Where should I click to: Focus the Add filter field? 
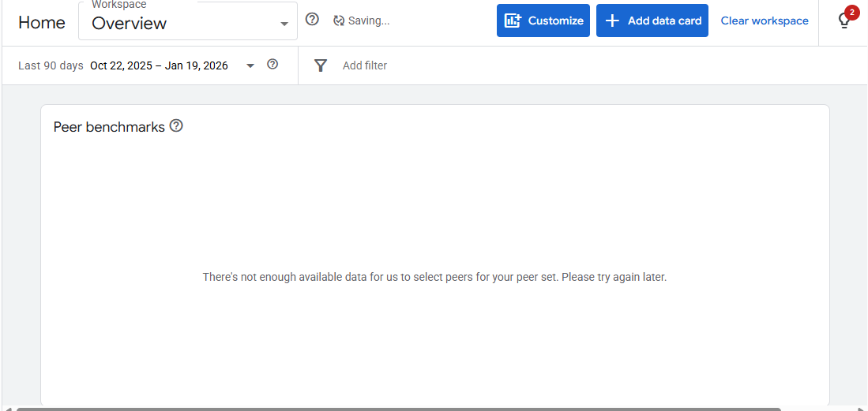(365, 65)
